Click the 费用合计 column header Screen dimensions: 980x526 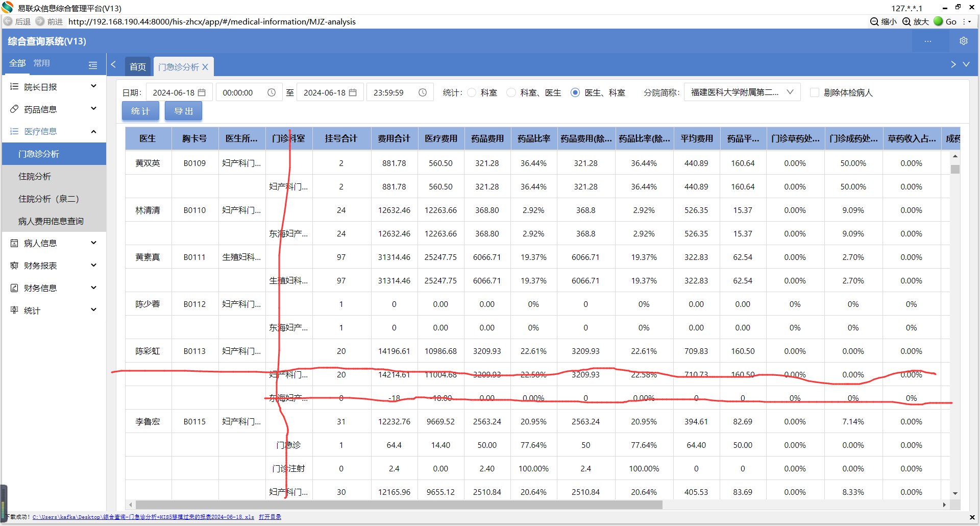click(394, 138)
